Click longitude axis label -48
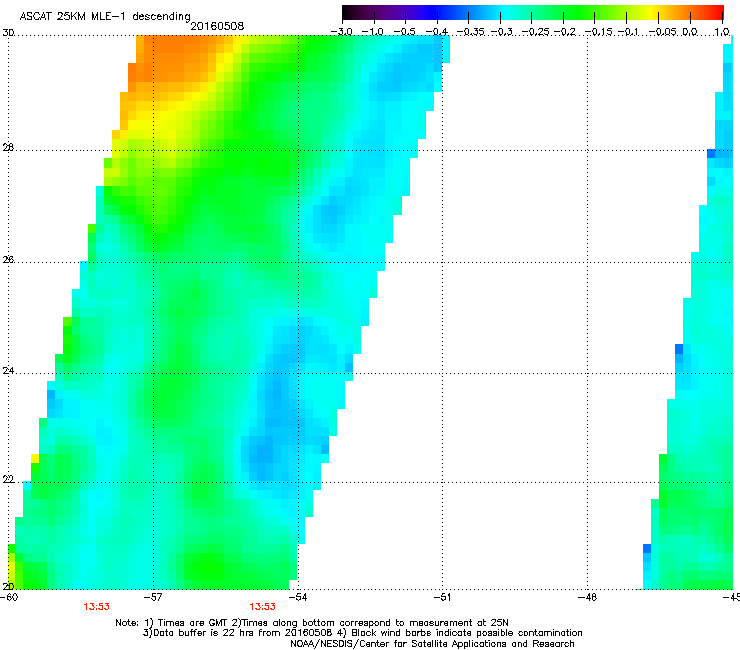The width and height of the screenshot is (740, 650). [587, 597]
